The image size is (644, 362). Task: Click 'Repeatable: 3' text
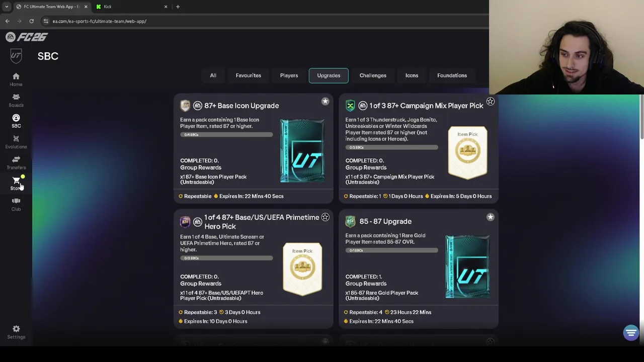pos(201,312)
